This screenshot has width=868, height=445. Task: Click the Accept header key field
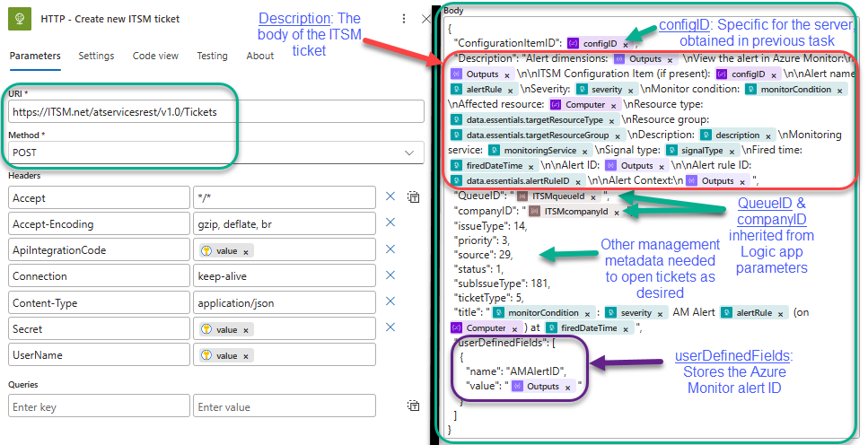click(x=99, y=197)
